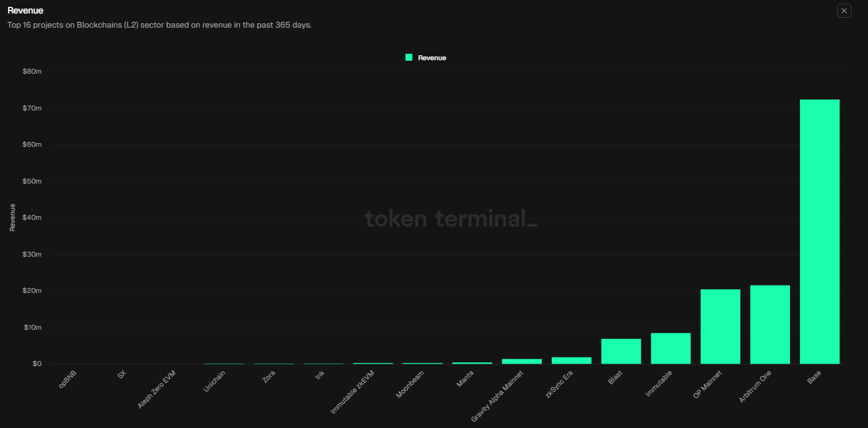Click the Gravity Alpha Mainnet bar
868x428 pixels.
tap(523, 361)
